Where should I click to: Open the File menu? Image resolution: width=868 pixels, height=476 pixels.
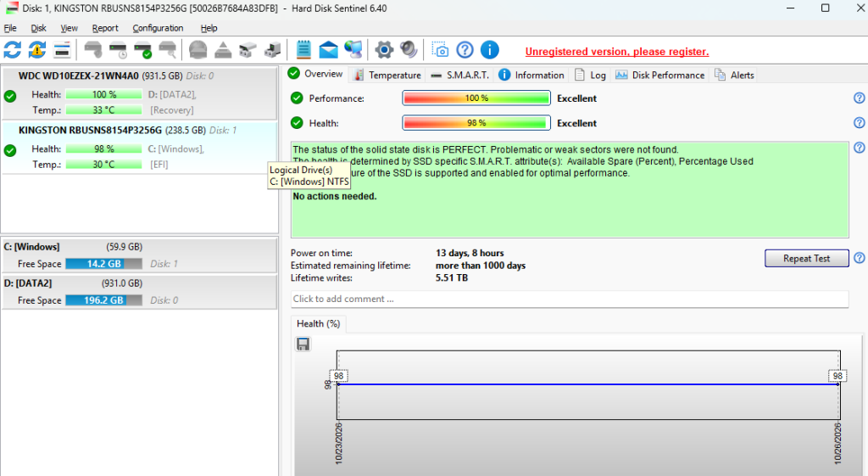click(10, 28)
